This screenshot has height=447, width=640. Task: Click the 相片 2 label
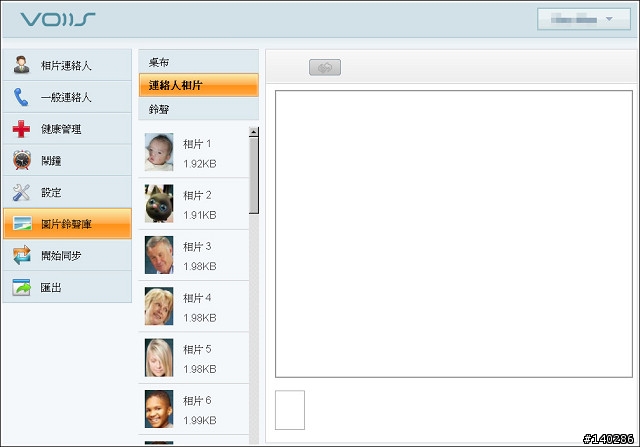(x=197, y=195)
